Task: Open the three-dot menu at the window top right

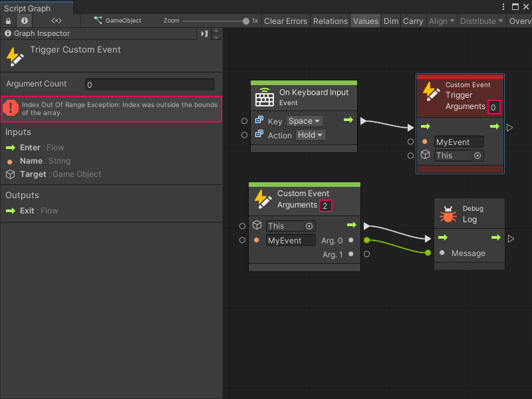Action: 503,6
